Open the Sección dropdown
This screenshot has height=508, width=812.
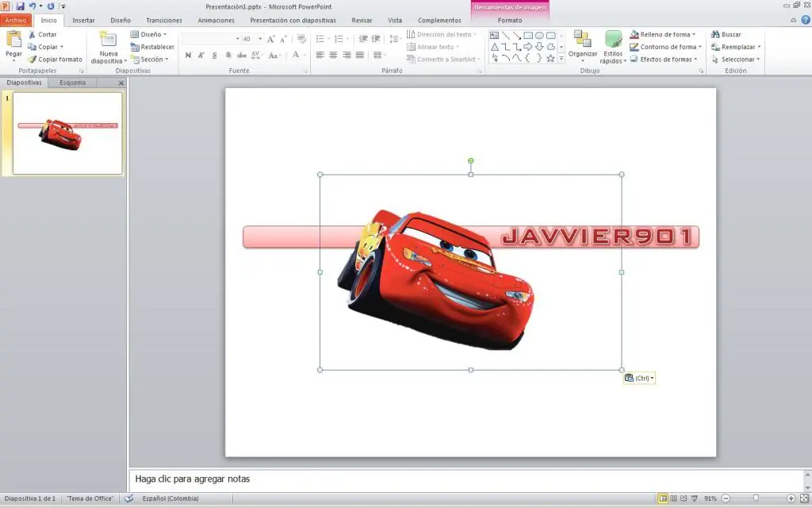150,59
